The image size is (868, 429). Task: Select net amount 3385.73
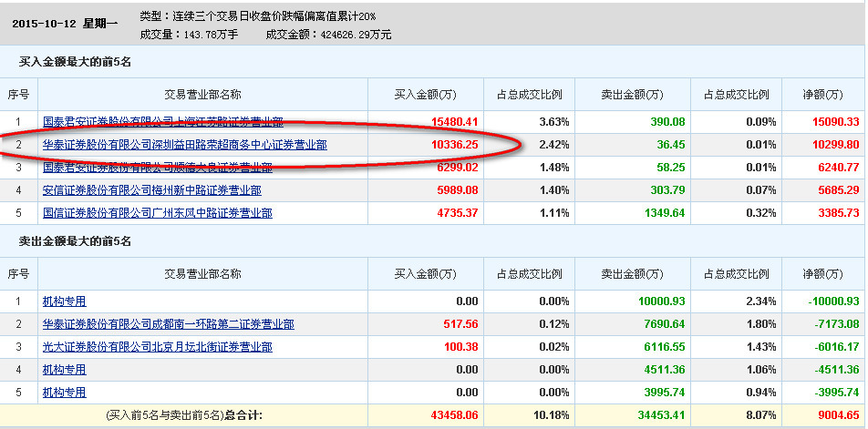tap(839, 213)
